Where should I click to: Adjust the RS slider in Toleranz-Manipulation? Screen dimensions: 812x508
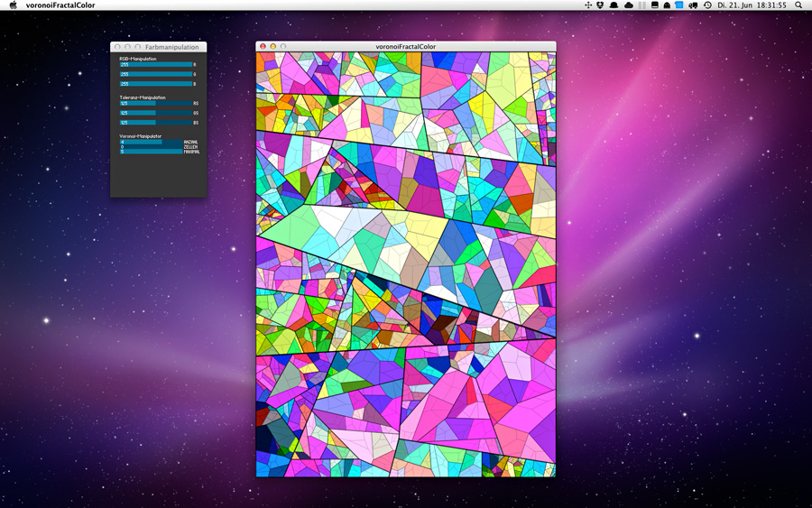[155, 104]
